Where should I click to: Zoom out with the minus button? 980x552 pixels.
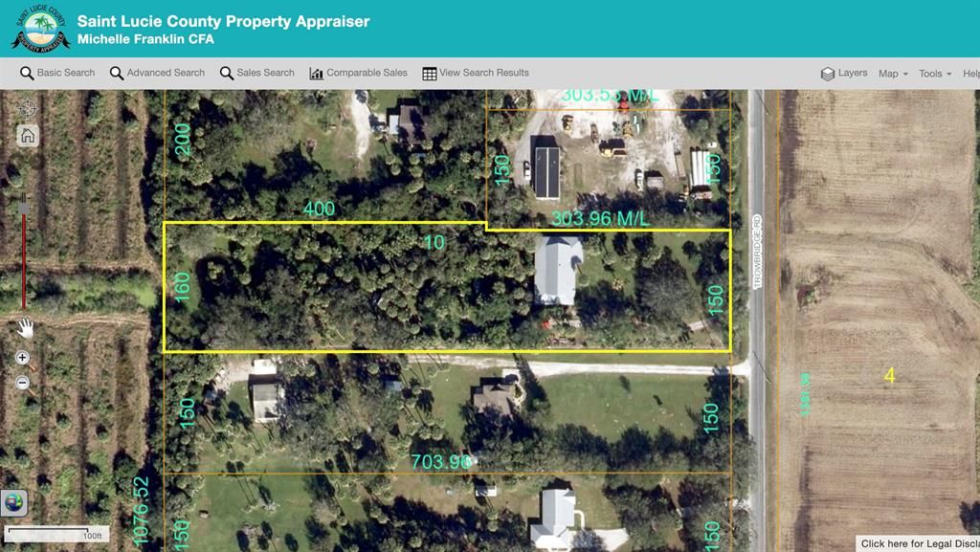(x=21, y=383)
